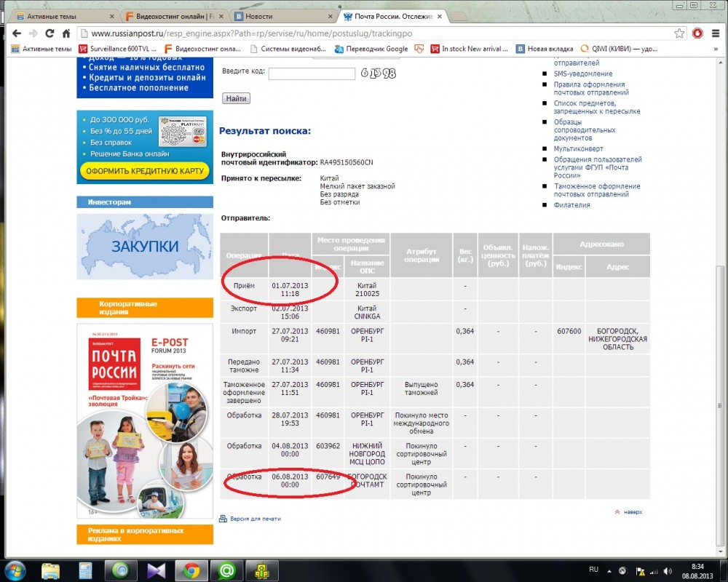This screenshot has height=582, width=728.
Task: Go back using the browser back arrow
Action: point(14,33)
